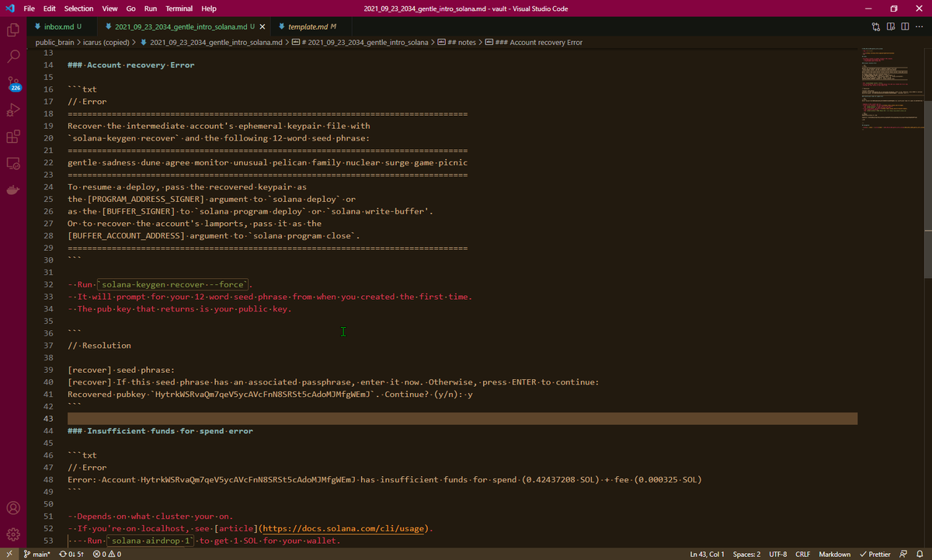Click line number 22 in the gutter

[x=47, y=162]
